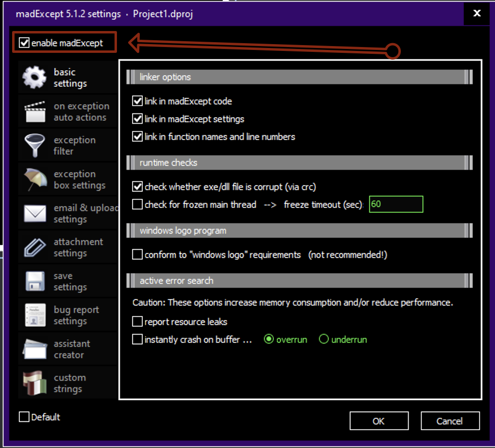Check 'conform to windows logo requirements'

point(137,255)
